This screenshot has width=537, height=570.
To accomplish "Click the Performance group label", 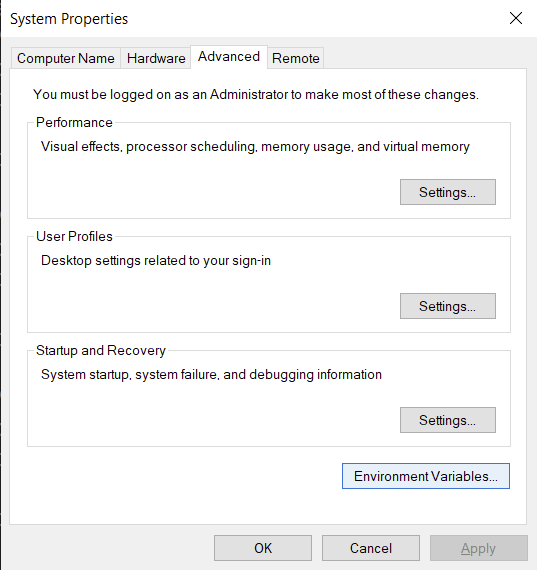I will click(x=74, y=123).
